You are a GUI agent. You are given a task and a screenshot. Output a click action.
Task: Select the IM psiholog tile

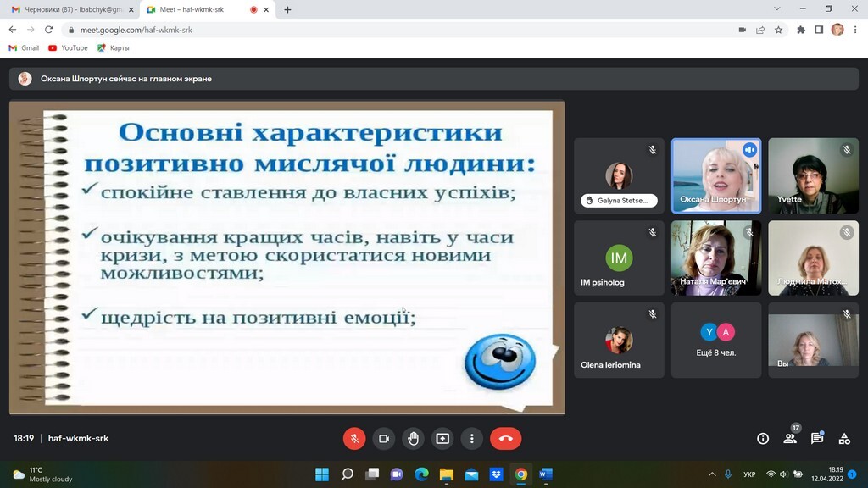pyautogui.click(x=619, y=258)
